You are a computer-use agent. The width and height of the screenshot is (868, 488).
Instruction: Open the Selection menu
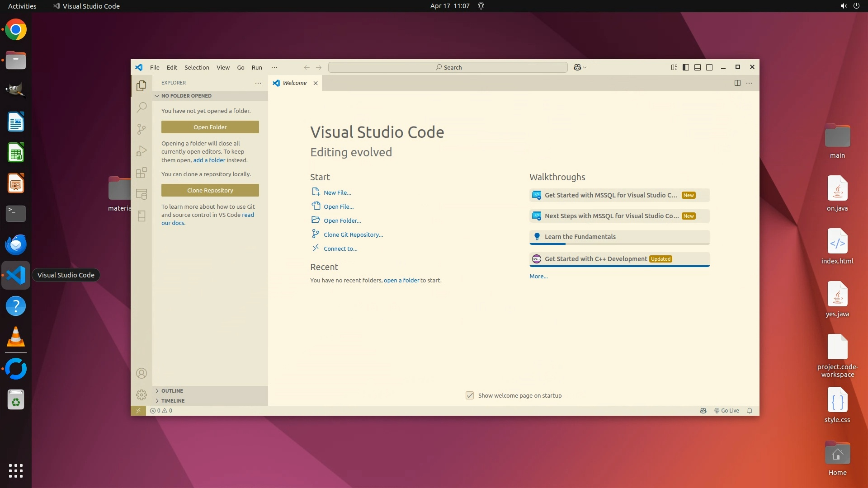point(197,67)
